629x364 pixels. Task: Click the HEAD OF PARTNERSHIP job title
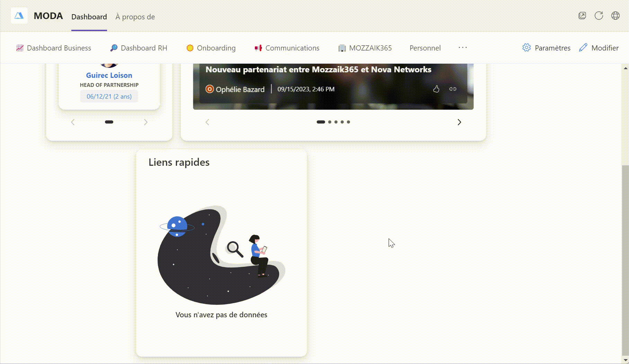pos(109,85)
